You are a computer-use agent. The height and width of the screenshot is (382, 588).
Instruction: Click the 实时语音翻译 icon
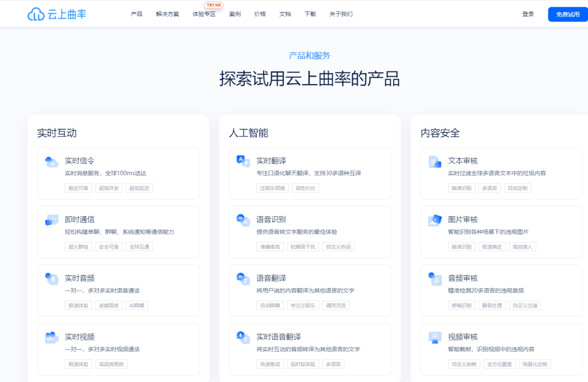click(x=242, y=337)
